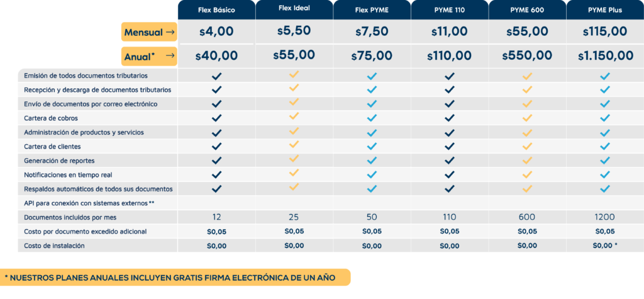
Task: Click the $550,00 annual PYME 600 price
Action: [528, 55]
